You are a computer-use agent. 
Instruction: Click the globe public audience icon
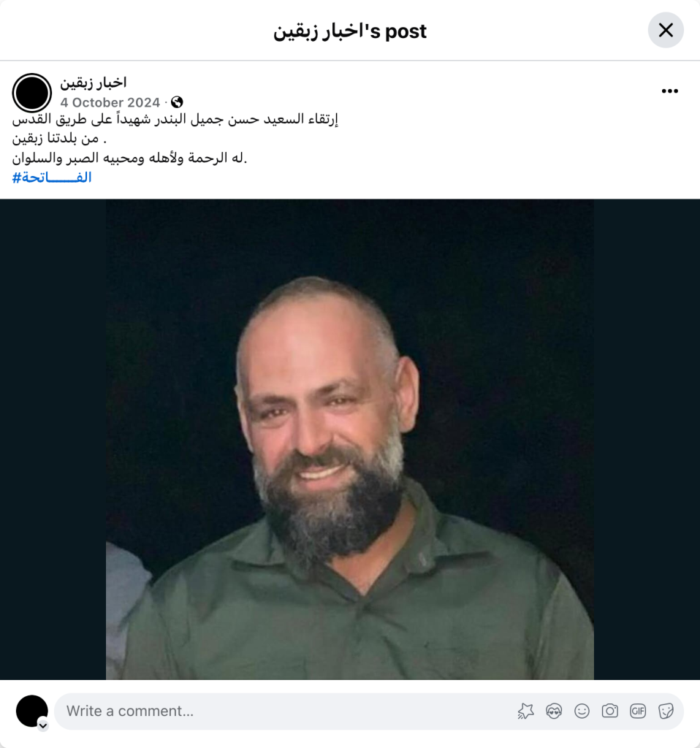pos(177,102)
